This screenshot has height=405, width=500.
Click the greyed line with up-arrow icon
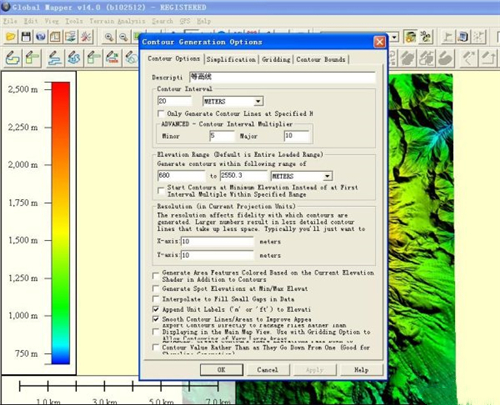(x=487, y=58)
